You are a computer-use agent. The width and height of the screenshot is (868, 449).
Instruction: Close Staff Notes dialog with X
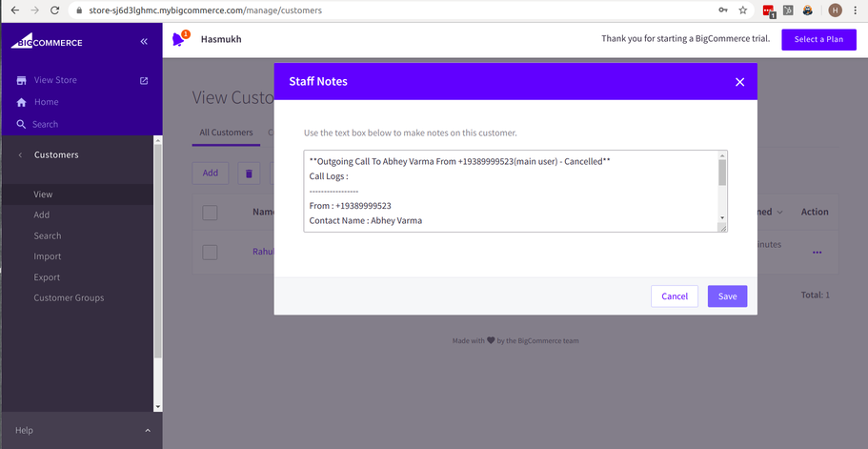pos(739,82)
